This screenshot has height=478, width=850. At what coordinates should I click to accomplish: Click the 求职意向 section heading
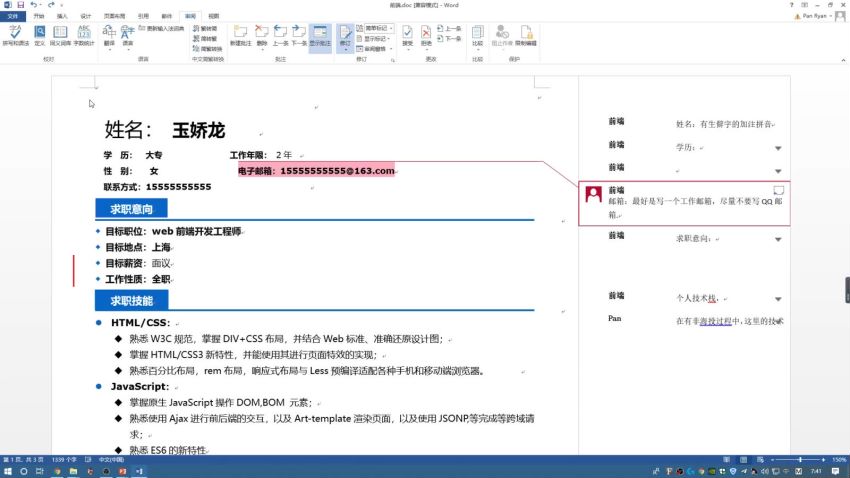tap(131, 209)
